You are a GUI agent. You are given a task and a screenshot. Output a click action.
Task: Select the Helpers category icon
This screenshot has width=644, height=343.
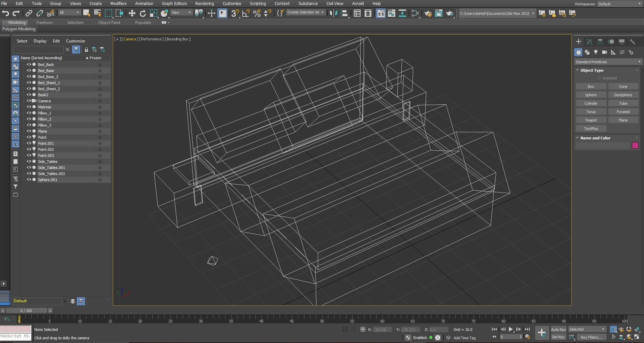[x=613, y=52]
